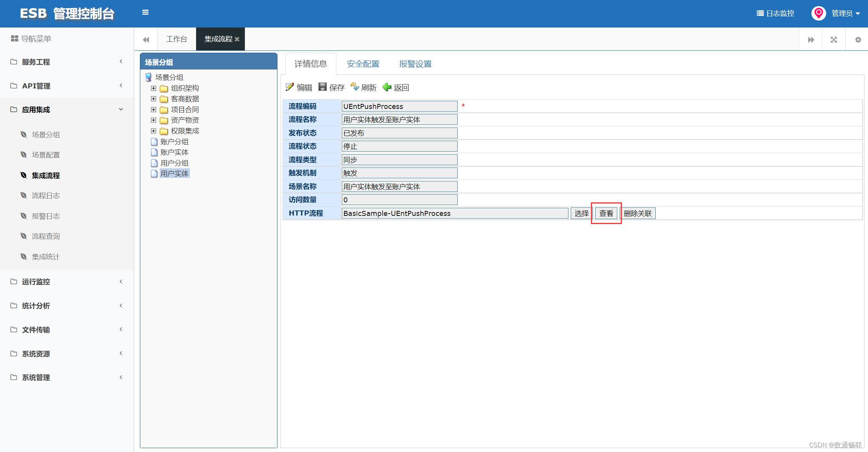868x452 pixels.
Task: Click the 删除关联 button
Action: tap(637, 213)
